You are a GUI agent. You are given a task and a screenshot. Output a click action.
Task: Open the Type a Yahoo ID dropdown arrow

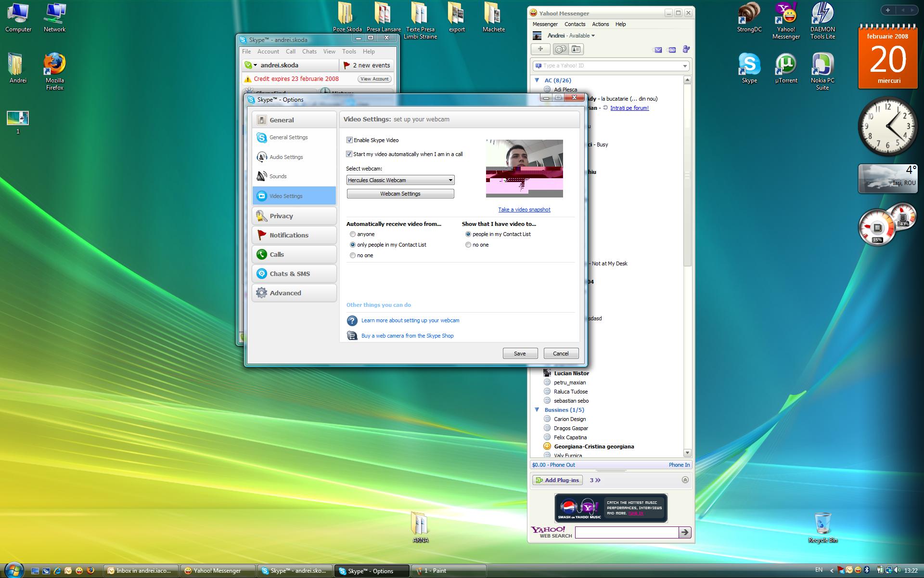coord(685,66)
